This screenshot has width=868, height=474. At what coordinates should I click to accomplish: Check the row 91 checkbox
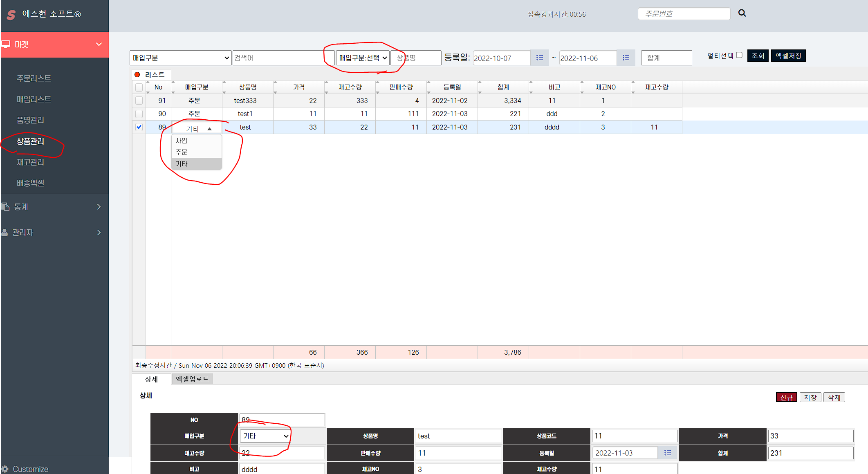[x=139, y=101]
